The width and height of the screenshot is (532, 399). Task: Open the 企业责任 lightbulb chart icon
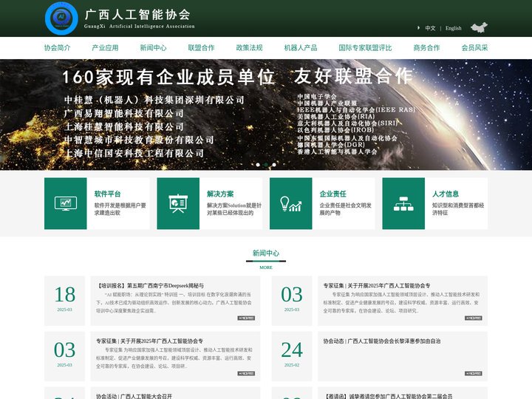pos(291,204)
